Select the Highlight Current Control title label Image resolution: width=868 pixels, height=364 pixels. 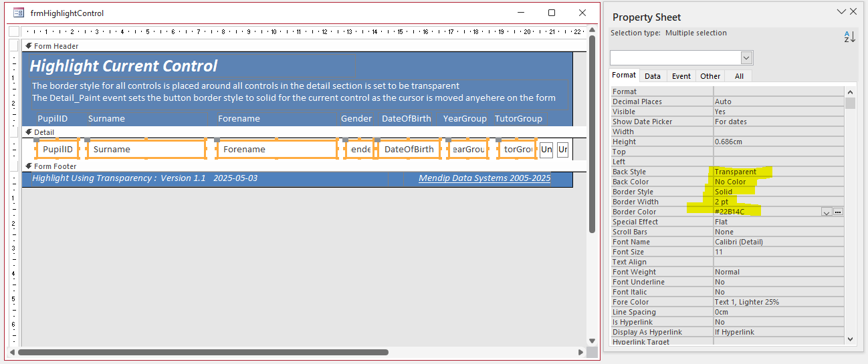click(x=124, y=66)
